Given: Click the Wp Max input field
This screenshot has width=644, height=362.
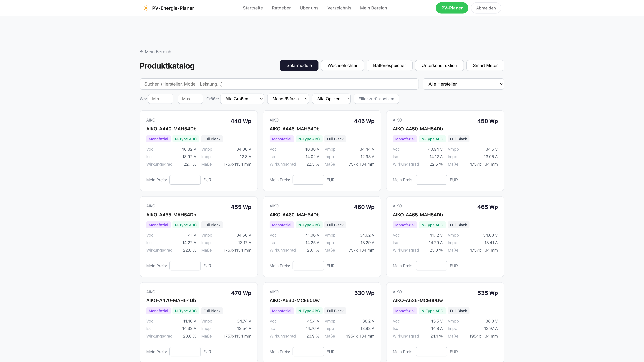Looking at the screenshot, I should (x=190, y=99).
